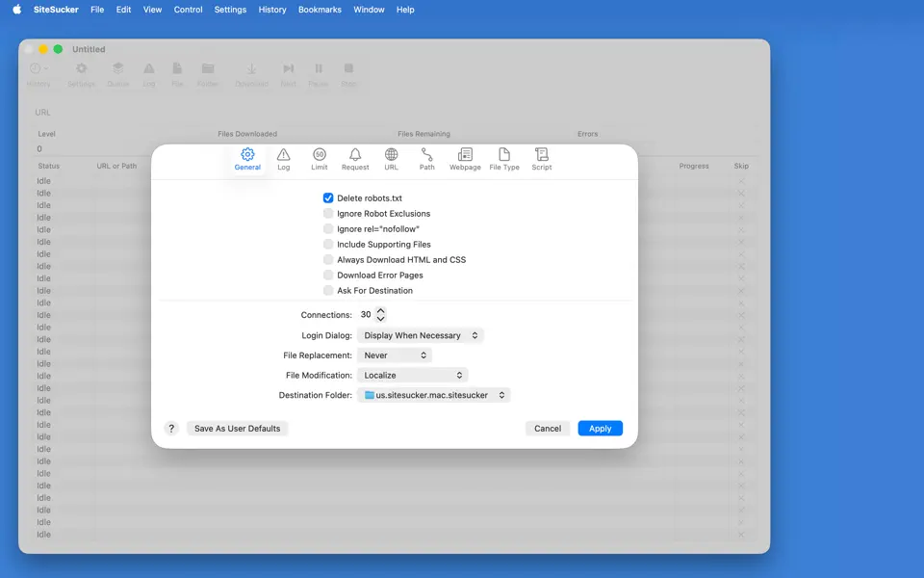Screen dimensions: 924x578
Task: Select the Path settings icon
Action: tap(426, 159)
